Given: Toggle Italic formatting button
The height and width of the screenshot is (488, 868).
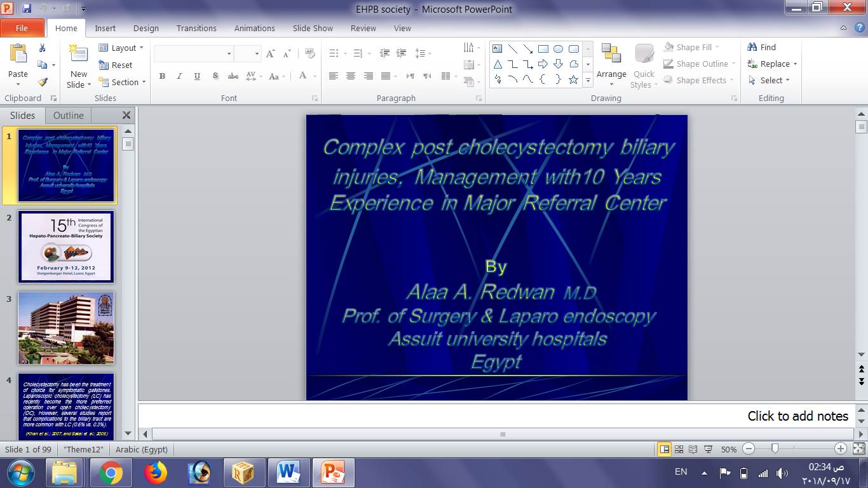Looking at the screenshot, I should (179, 76).
